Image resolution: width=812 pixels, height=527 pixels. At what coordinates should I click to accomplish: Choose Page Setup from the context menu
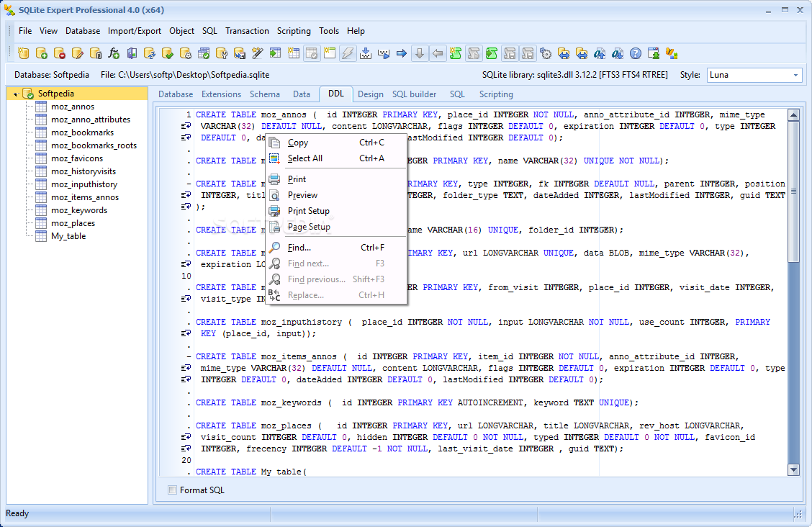(336, 227)
